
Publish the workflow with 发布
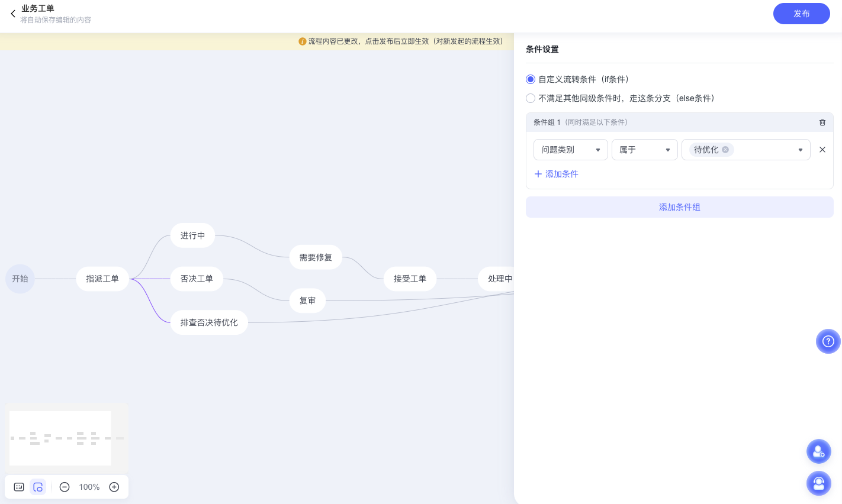point(802,13)
